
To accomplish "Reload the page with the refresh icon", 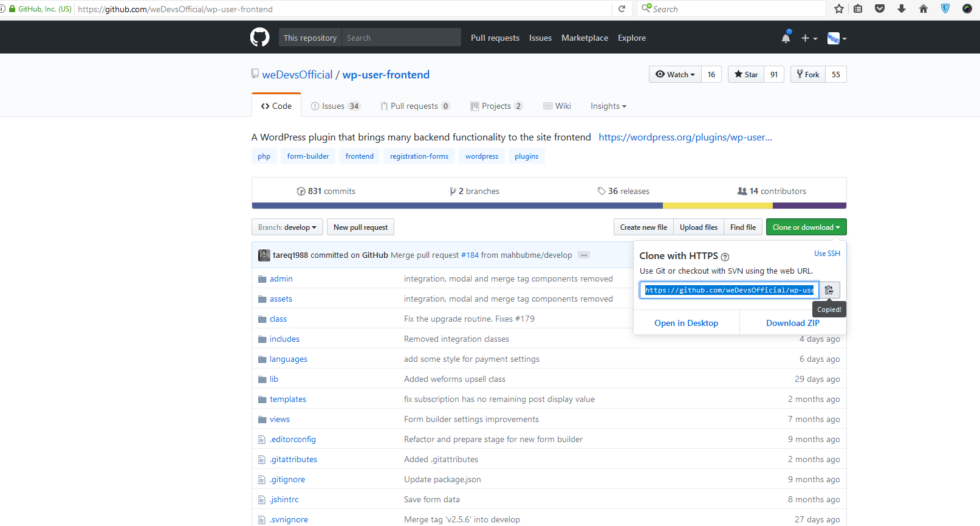I will (622, 9).
